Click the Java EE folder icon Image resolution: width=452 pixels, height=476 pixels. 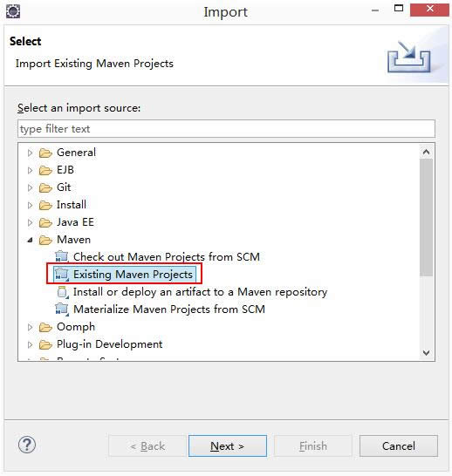click(x=45, y=222)
